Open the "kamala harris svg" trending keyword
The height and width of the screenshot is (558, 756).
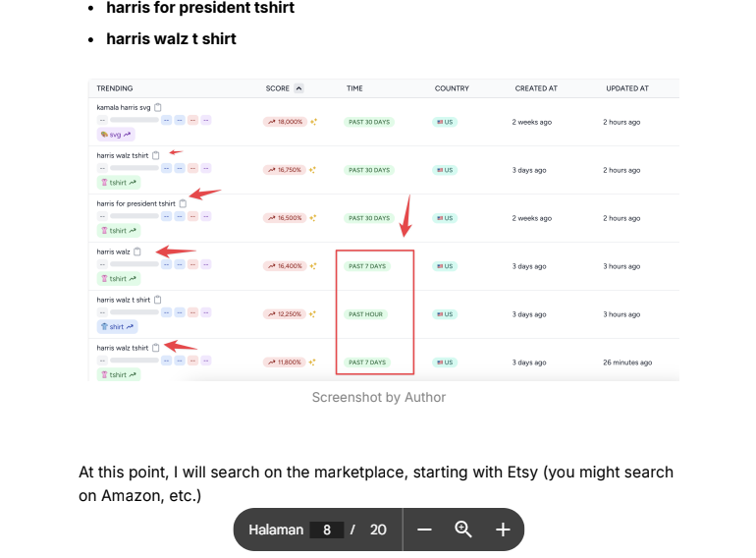click(123, 107)
